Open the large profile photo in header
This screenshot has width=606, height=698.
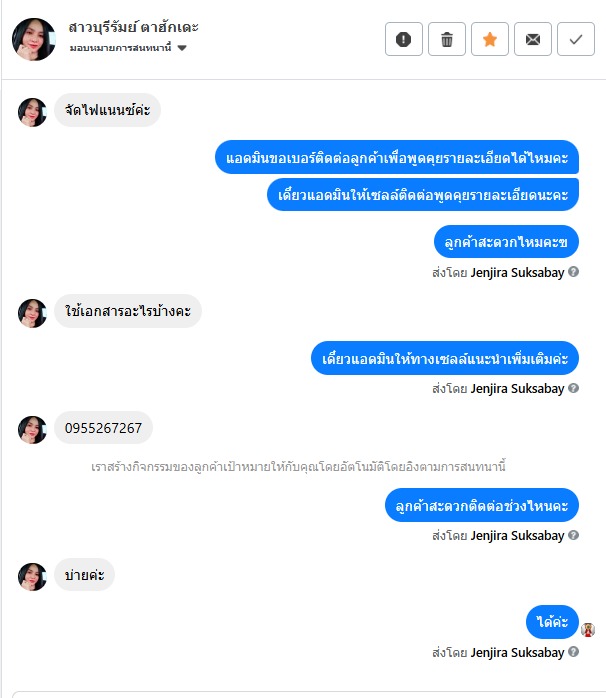[34, 39]
